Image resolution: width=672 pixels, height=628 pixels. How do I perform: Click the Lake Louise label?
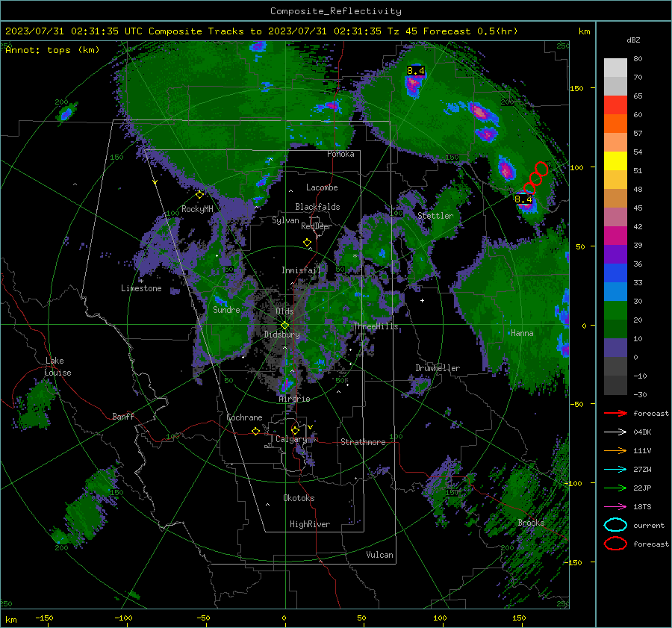tap(58, 367)
